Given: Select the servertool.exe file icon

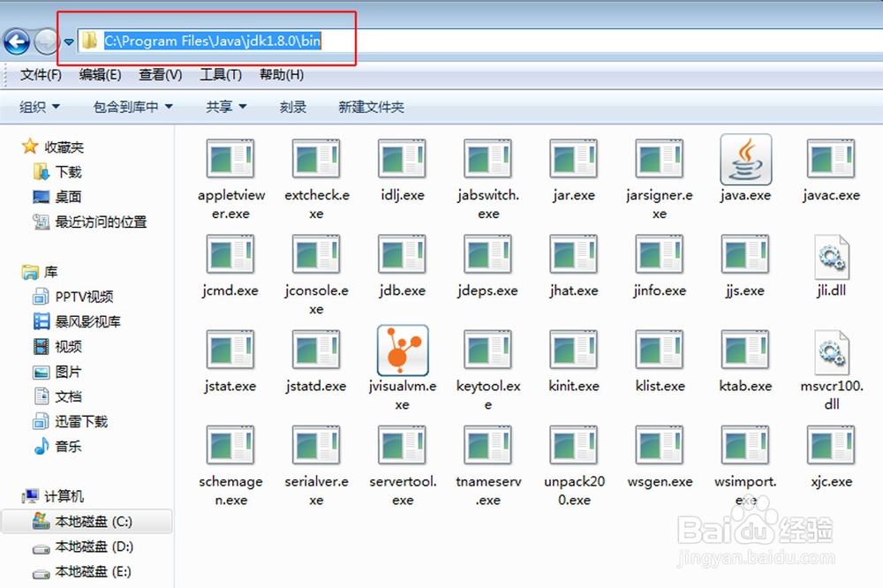Looking at the screenshot, I should pos(402,444).
